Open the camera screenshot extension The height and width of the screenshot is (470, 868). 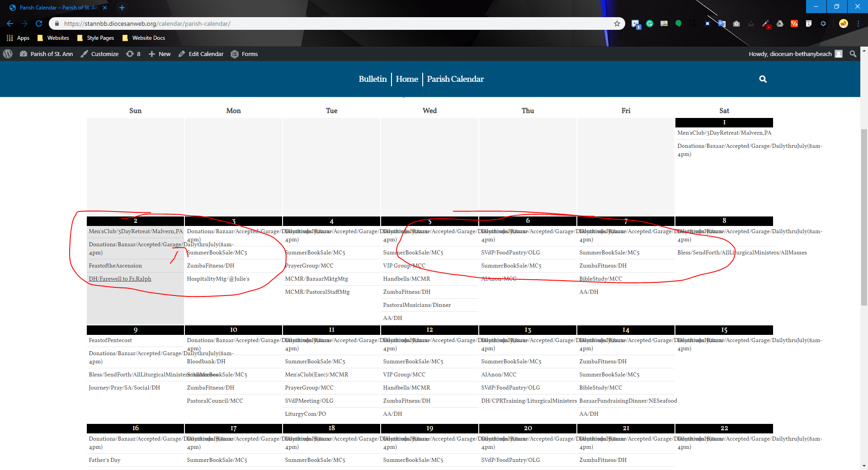pyautogui.click(x=736, y=23)
